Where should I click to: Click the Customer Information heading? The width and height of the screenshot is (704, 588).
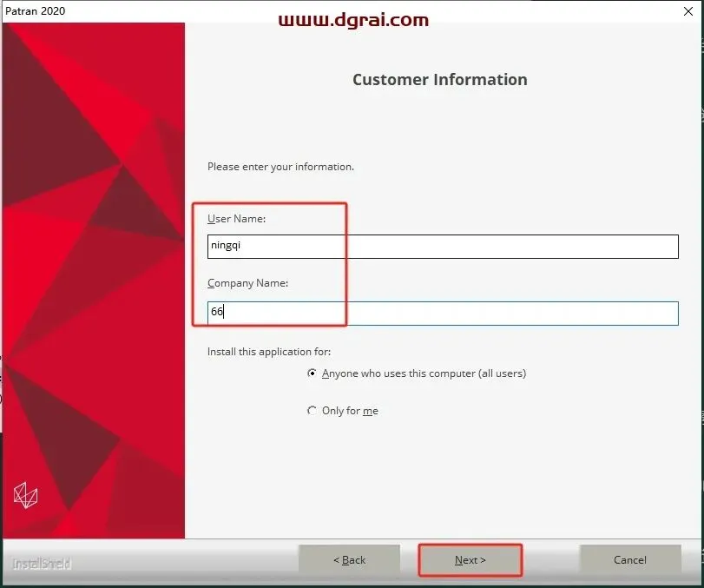[x=439, y=80]
